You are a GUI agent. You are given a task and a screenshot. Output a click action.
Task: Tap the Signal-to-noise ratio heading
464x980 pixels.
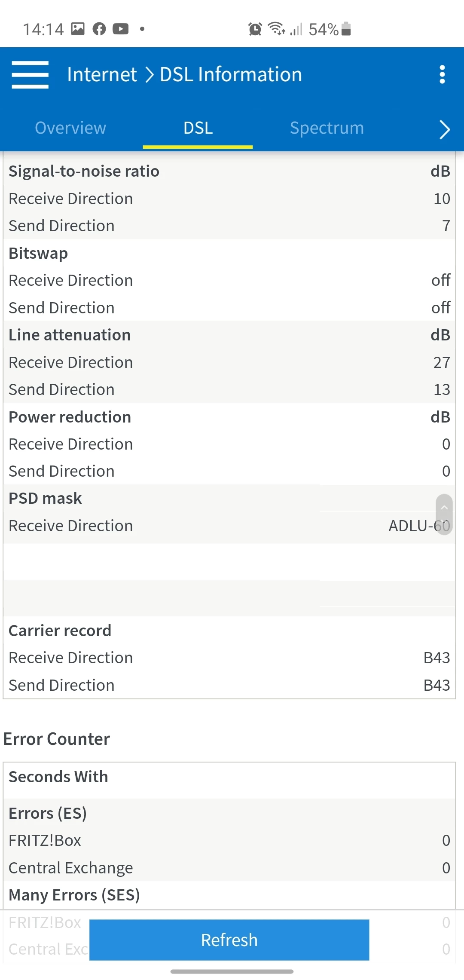pyautogui.click(x=84, y=171)
